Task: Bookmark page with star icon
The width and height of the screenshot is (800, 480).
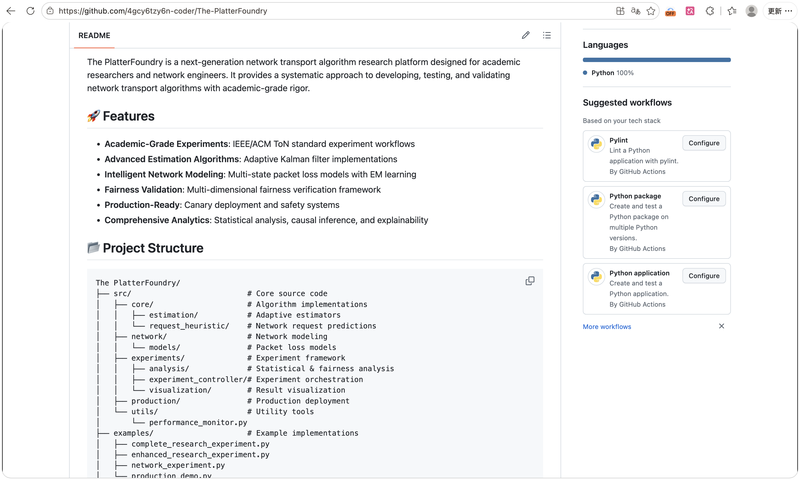Action: (x=651, y=11)
